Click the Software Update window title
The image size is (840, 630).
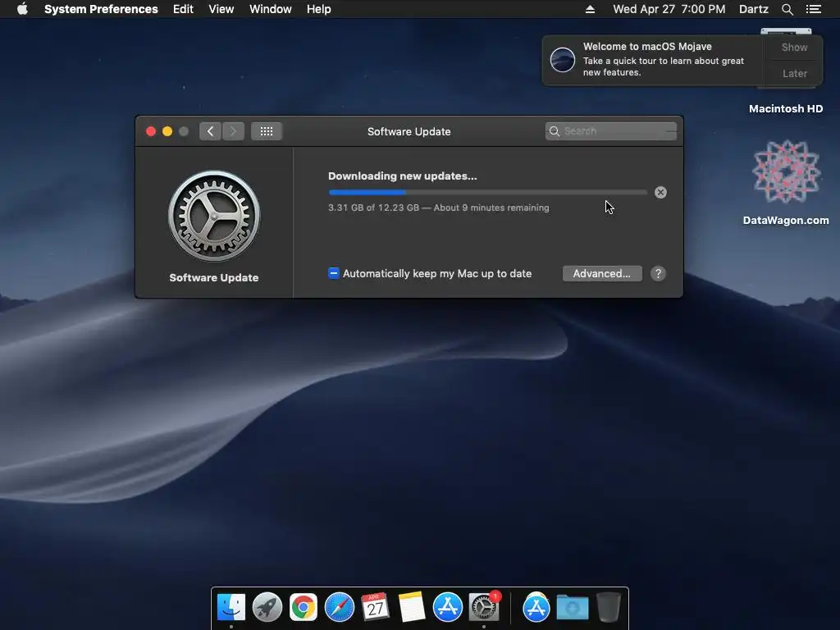(x=409, y=132)
